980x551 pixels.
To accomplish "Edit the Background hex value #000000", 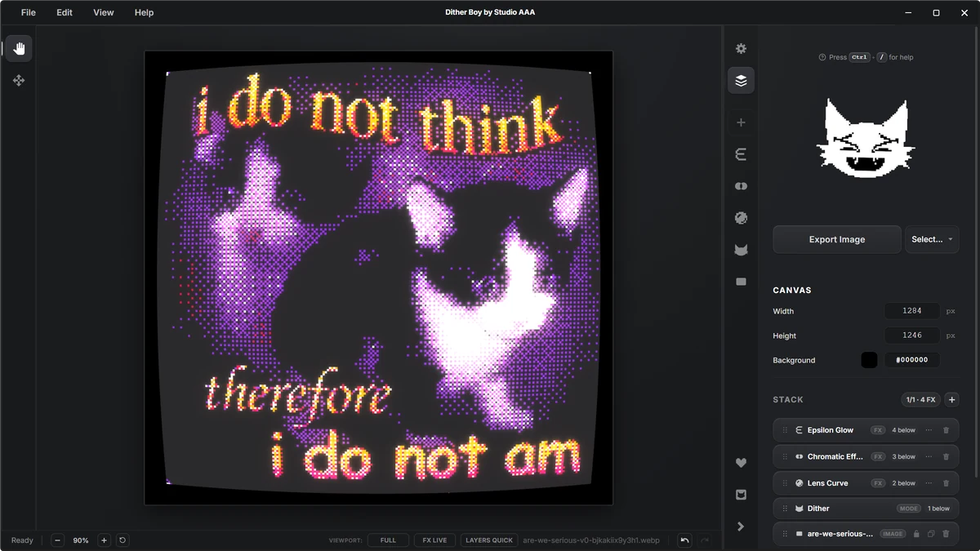I will pos(912,360).
